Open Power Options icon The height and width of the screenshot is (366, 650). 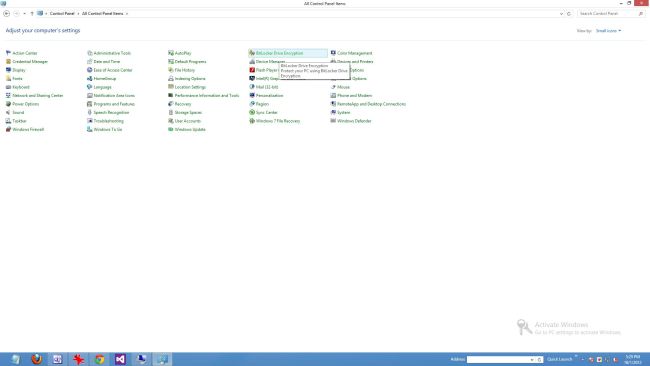[8, 104]
